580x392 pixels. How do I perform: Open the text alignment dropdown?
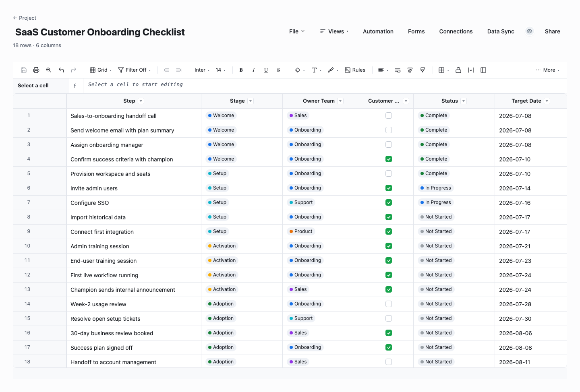[x=383, y=70]
